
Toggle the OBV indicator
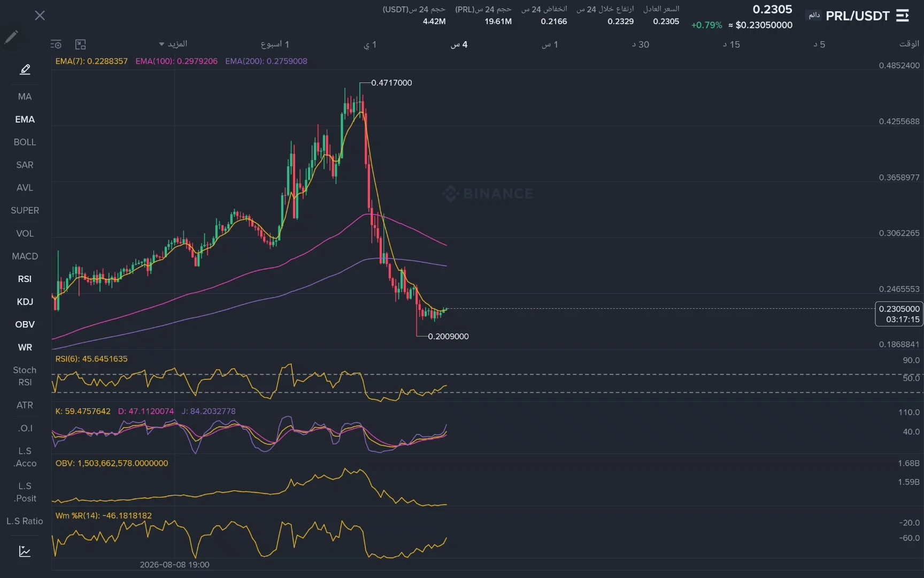tap(25, 324)
